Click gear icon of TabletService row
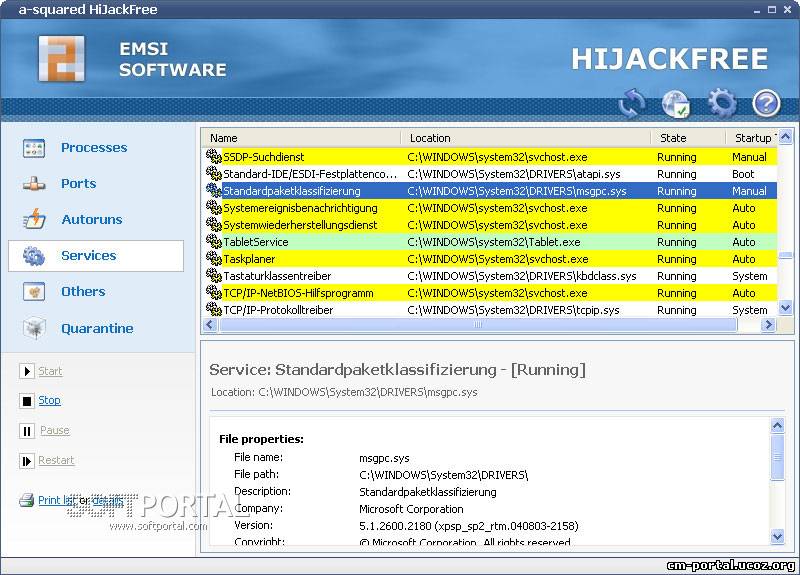 pyautogui.click(x=213, y=241)
